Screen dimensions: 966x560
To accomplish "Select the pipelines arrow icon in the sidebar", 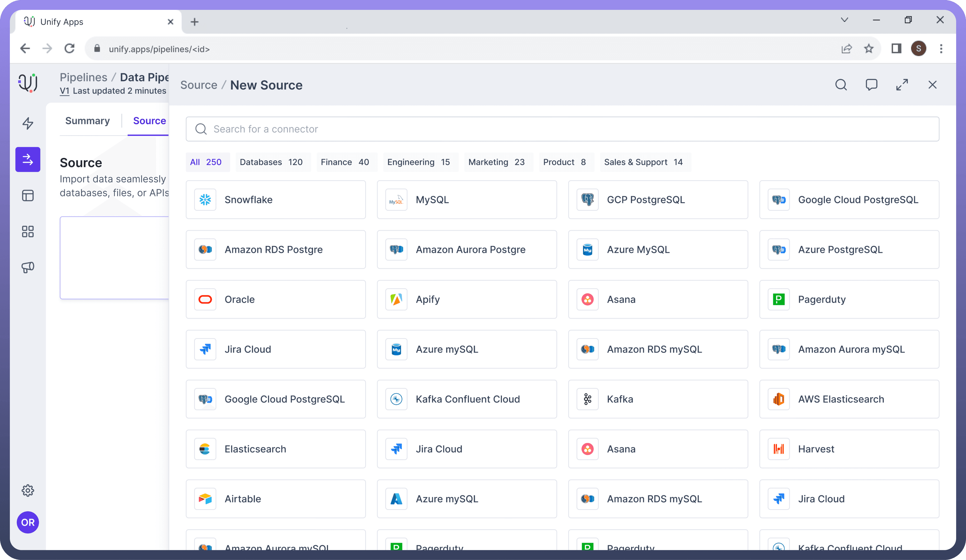I will pos(28,159).
